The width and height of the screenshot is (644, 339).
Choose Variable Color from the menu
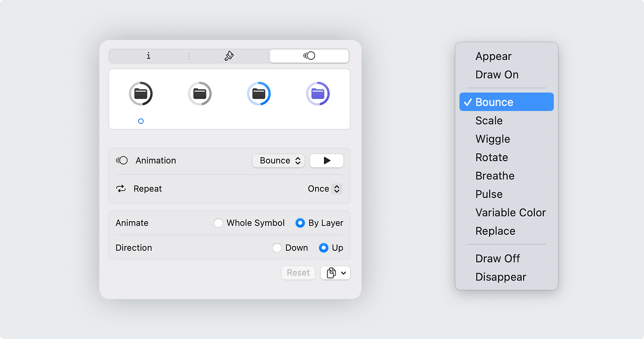click(x=507, y=213)
